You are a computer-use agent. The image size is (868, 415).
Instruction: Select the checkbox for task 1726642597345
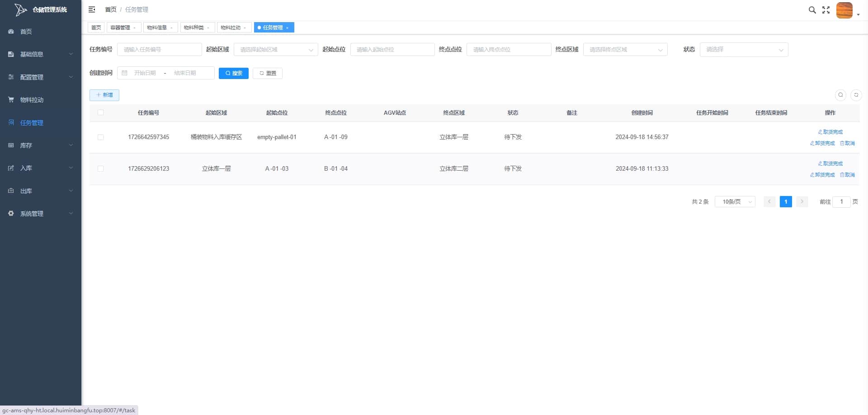(100, 137)
